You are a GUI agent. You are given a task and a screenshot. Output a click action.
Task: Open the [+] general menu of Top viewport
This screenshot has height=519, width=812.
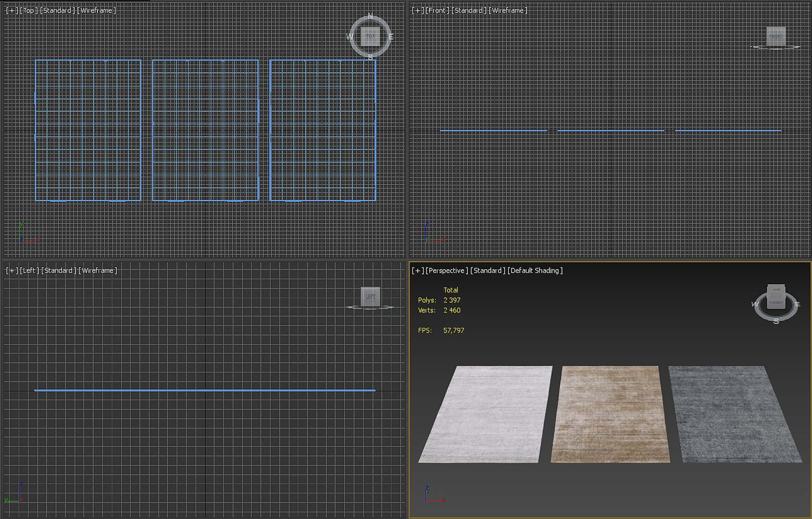click(x=12, y=10)
